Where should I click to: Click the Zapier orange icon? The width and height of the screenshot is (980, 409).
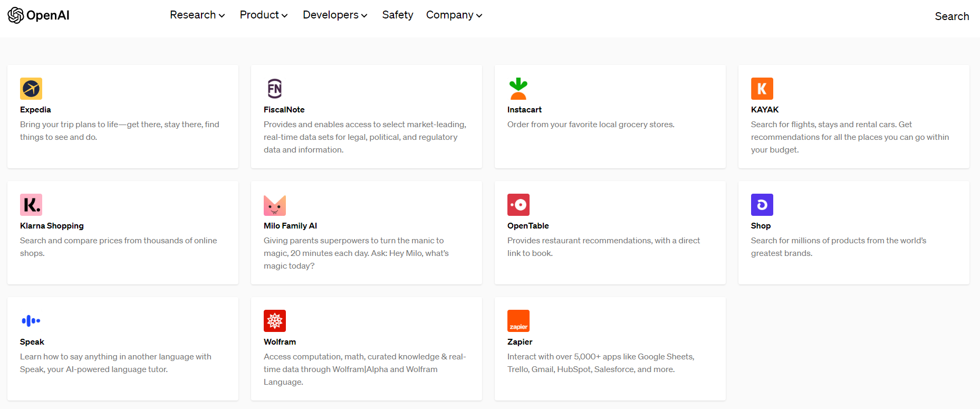click(x=518, y=321)
